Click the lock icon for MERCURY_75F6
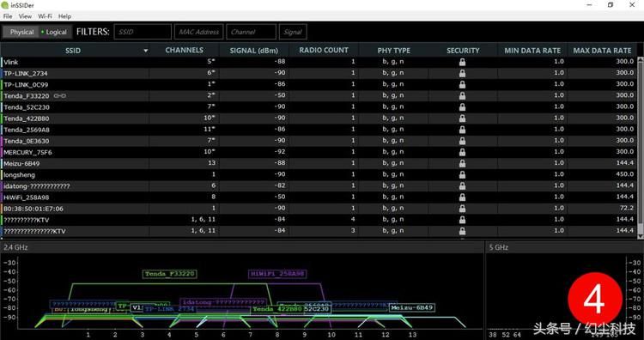Image resolution: width=644 pixels, height=340 pixels. pyautogui.click(x=462, y=152)
